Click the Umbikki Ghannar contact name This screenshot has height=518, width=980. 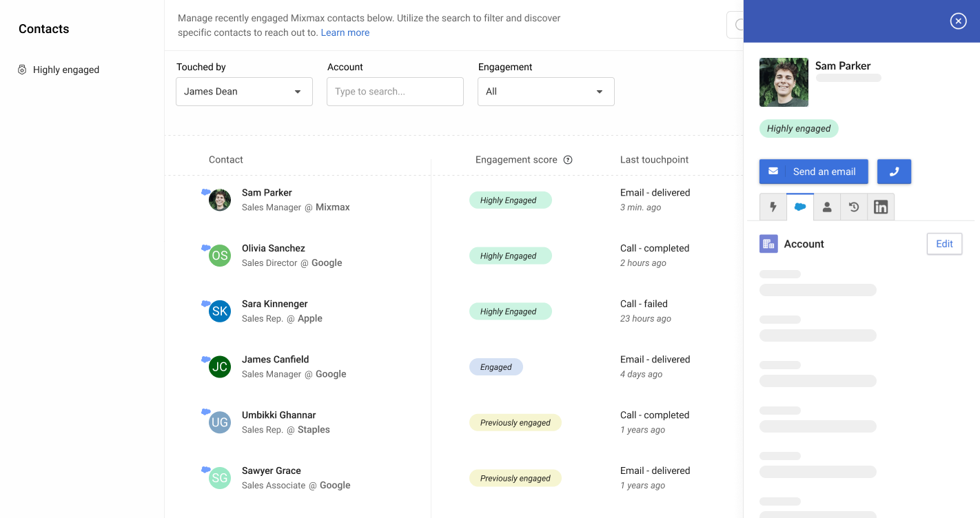pos(279,415)
